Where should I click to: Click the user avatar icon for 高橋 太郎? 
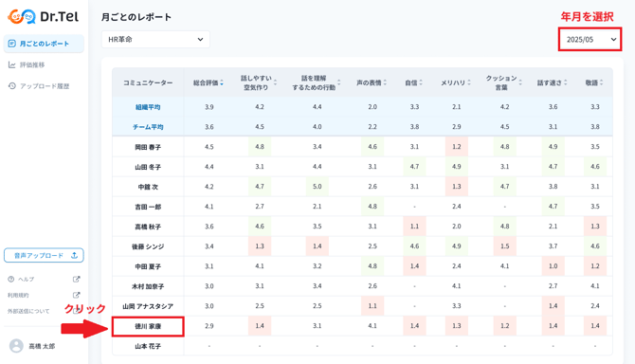pos(16,346)
